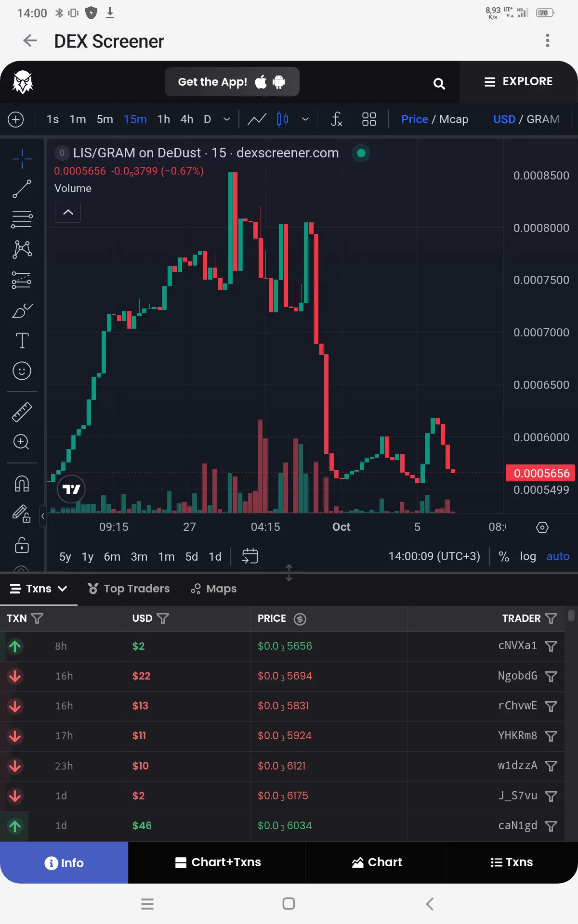This screenshot has width=578, height=924.
Task: Set chart range to 5d
Action: point(192,557)
